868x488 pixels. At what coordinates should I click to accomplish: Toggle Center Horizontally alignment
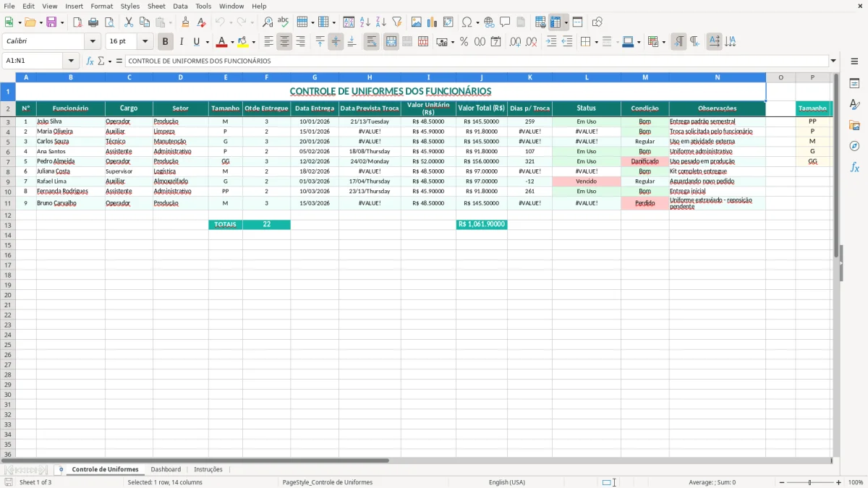point(285,42)
